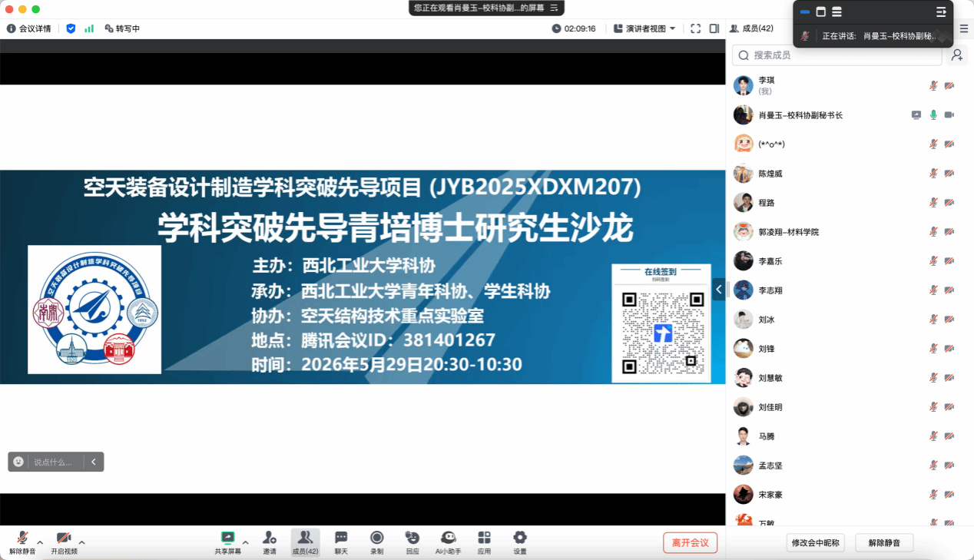Open the 设置 settings gear

pos(520,538)
